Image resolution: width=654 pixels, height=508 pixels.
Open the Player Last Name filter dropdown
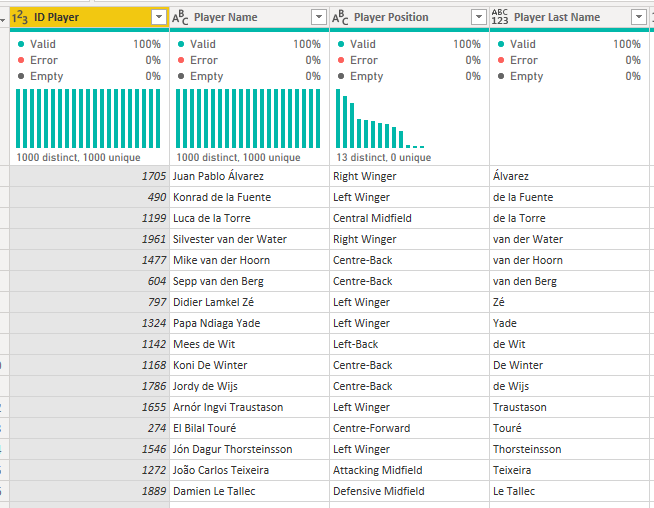(639, 17)
